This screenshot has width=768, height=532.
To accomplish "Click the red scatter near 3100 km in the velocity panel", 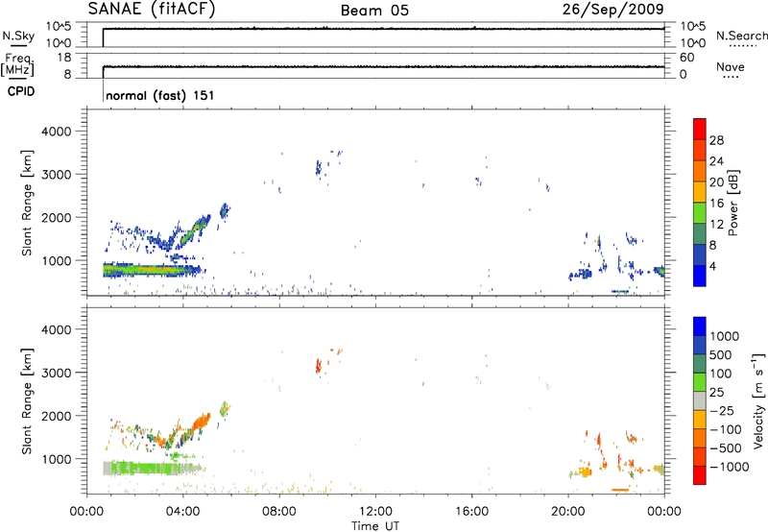I will (x=319, y=365).
